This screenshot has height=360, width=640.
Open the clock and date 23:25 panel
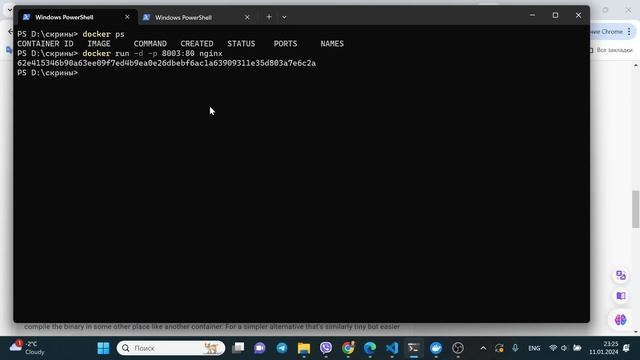(603, 348)
